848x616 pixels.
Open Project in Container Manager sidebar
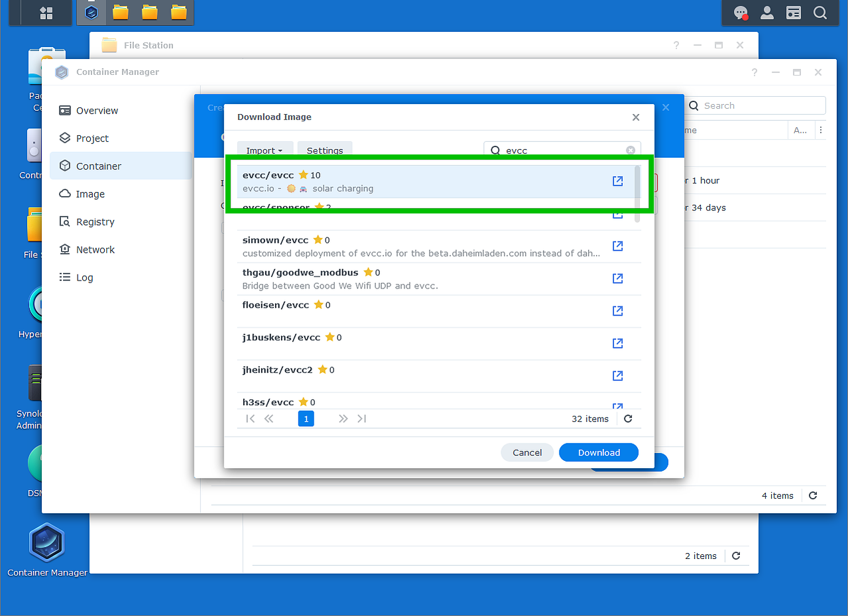pyautogui.click(x=121, y=139)
